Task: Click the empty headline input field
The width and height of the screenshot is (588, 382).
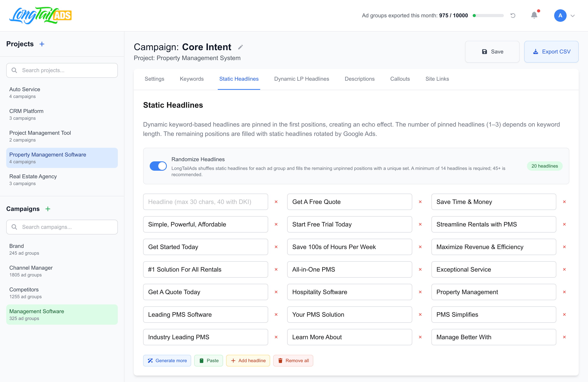Action: [x=206, y=202]
